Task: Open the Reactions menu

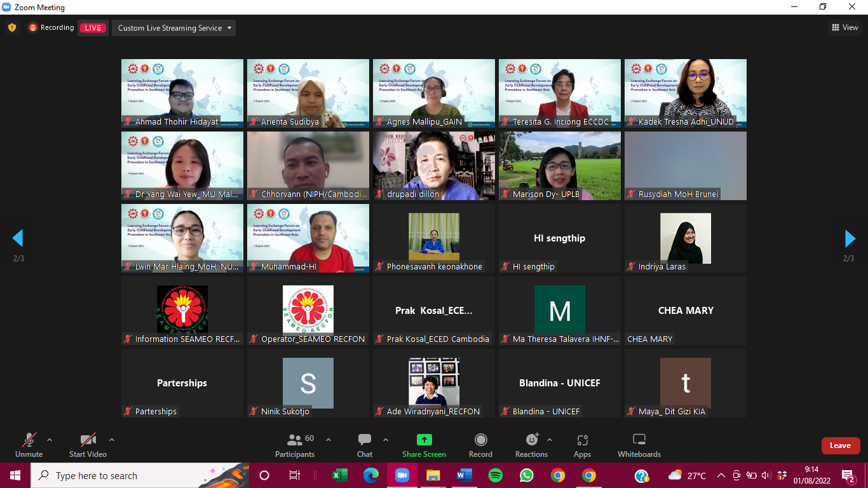Action: [531, 444]
